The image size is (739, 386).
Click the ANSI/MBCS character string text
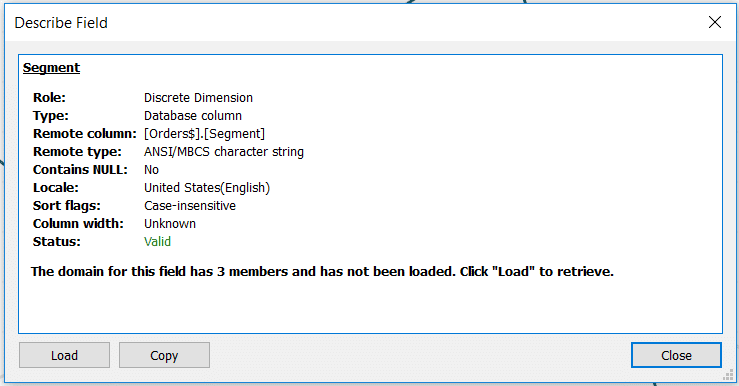(x=224, y=152)
